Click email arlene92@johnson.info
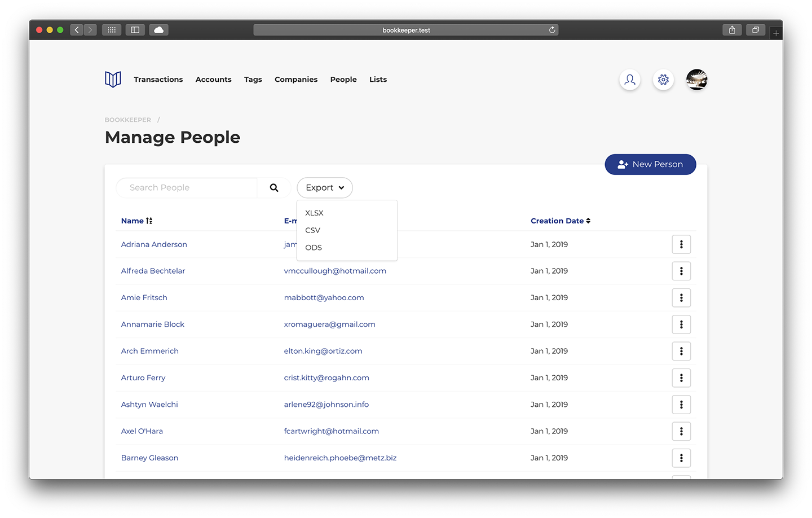The image size is (812, 518). point(326,405)
